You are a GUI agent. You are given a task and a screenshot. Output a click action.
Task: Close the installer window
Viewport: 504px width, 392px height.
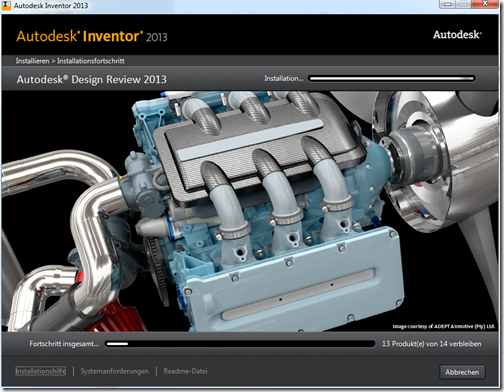click(485, 4)
